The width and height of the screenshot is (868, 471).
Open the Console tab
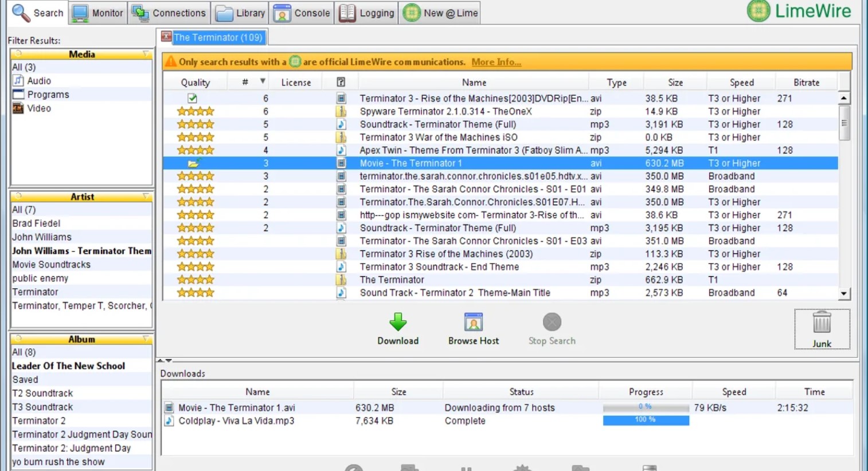(302, 13)
